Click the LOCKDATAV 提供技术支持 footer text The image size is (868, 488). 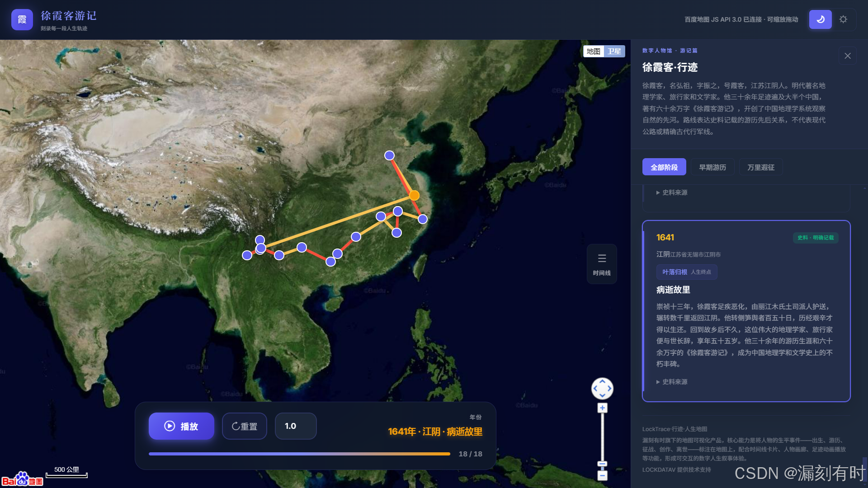click(676, 469)
